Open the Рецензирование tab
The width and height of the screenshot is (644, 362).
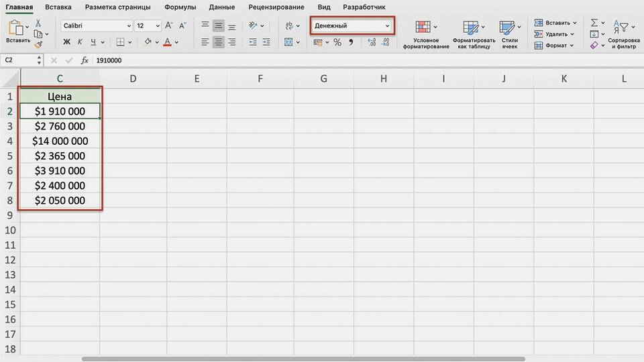[x=276, y=7]
